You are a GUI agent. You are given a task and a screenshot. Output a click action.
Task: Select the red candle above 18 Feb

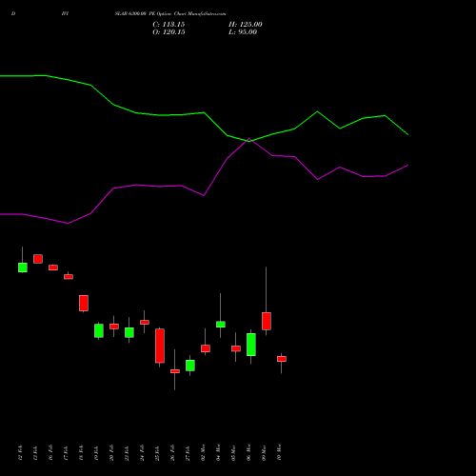coord(84,303)
